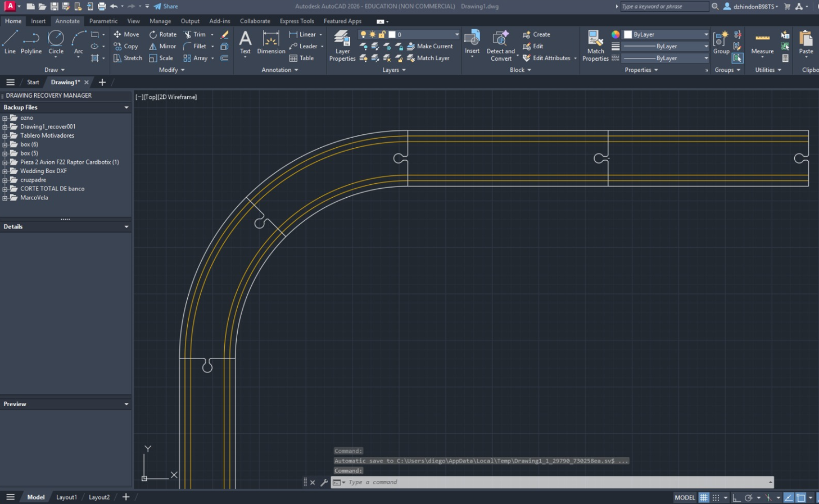Image resolution: width=819 pixels, height=504 pixels.
Task: Toggle grid display in status bar
Action: (703, 497)
